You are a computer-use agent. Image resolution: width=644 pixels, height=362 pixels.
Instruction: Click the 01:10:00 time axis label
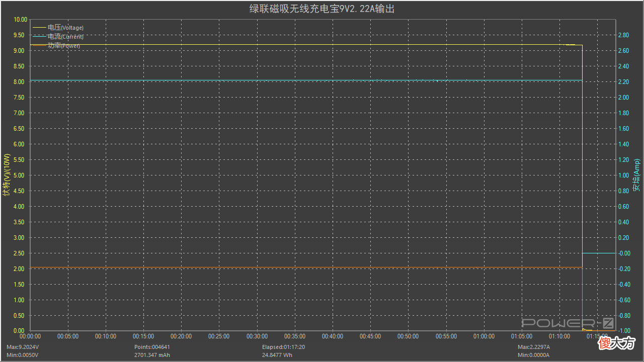coord(559,337)
